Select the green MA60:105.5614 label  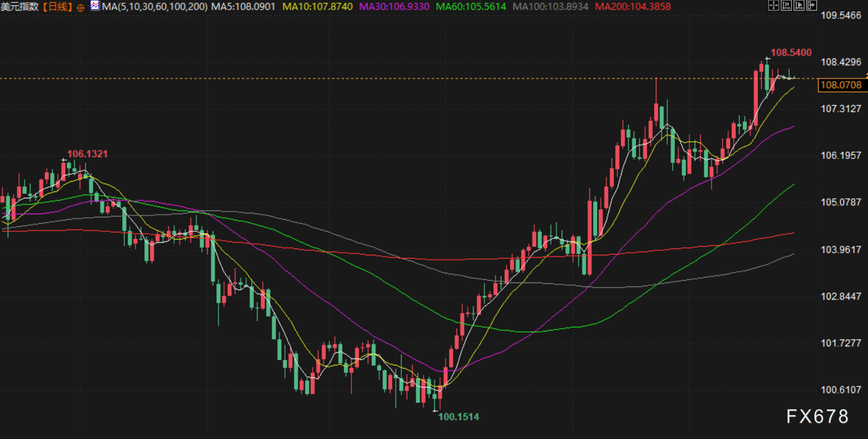(472, 7)
